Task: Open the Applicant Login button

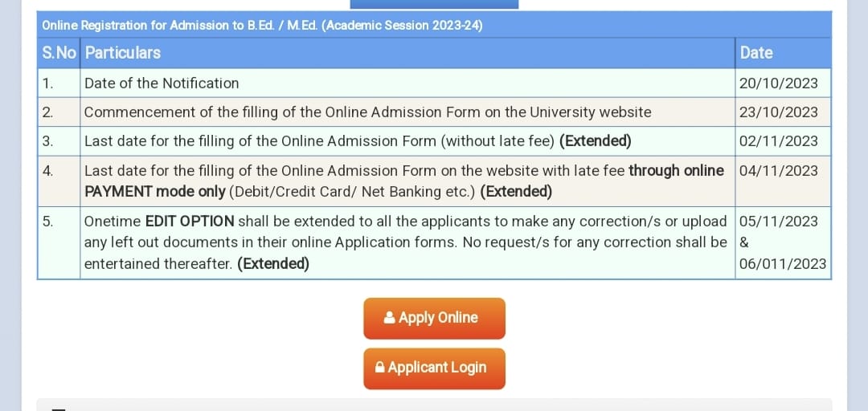Action: (x=435, y=368)
